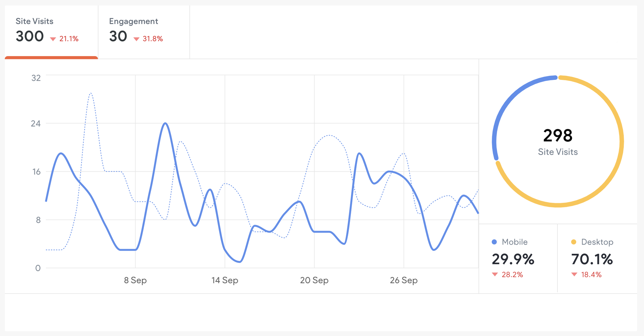Click the dotted line peak near 29
Image resolution: width=644 pixels, height=336 pixels.
click(x=91, y=93)
